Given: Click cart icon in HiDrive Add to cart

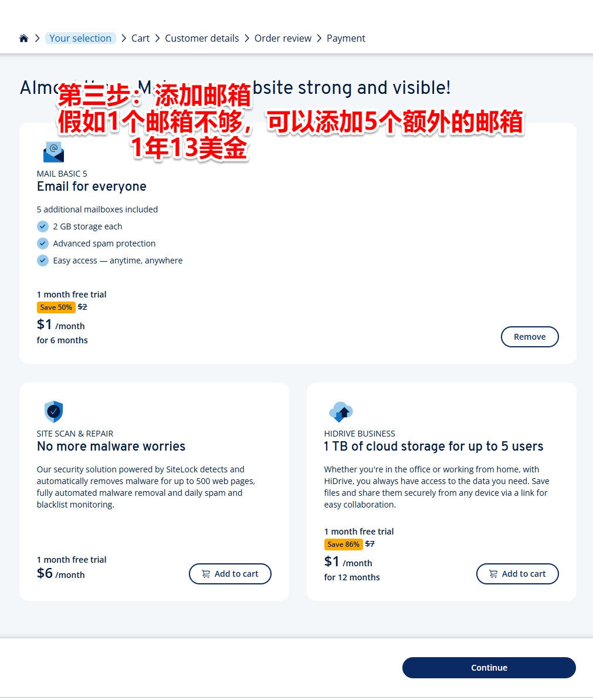Looking at the screenshot, I should pyautogui.click(x=493, y=574).
